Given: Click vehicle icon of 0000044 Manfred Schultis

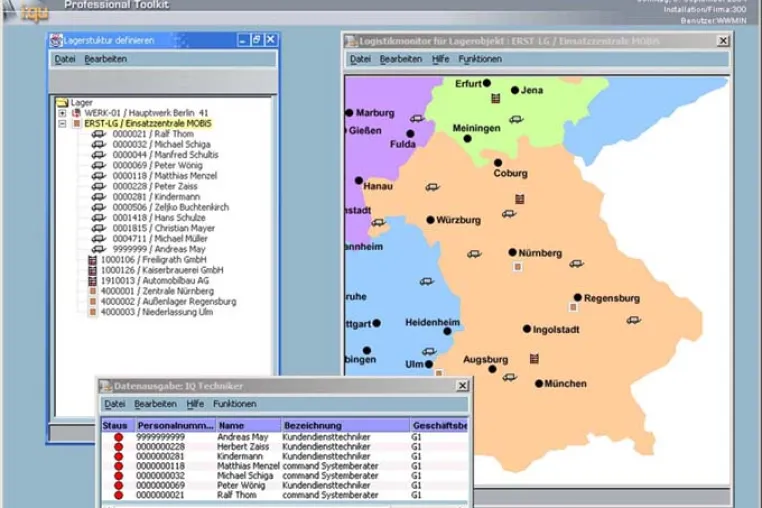Looking at the screenshot, I should pyautogui.click(x=99, y=155).
